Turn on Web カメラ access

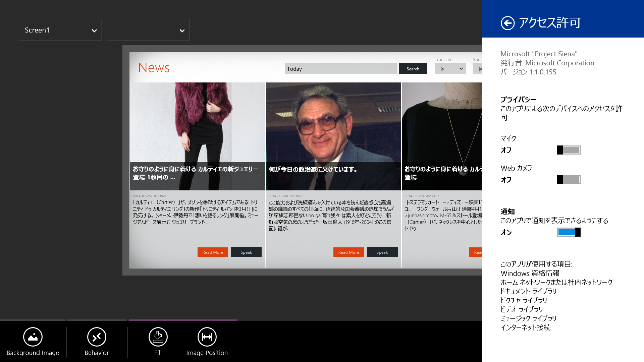pyautogui.click(x=569, y=179)
